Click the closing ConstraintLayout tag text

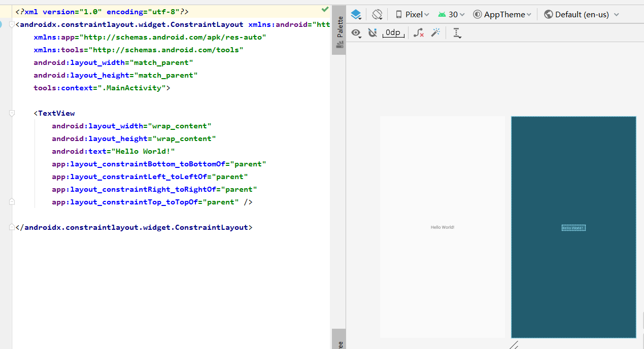134,227
